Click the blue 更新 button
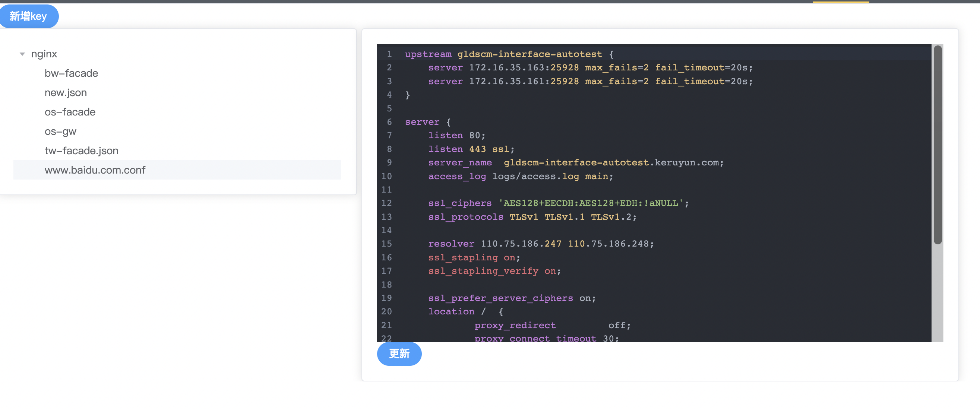 pyautogui.click(x=399, y=353)
